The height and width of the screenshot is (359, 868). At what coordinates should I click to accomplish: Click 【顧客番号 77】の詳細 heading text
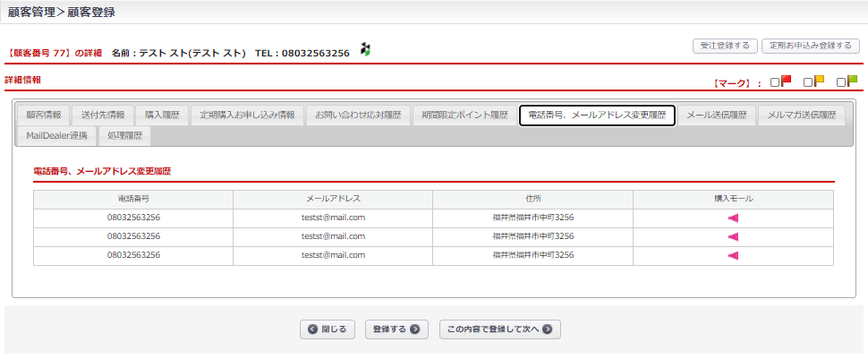pyautogui.click(x=55, y=54)
